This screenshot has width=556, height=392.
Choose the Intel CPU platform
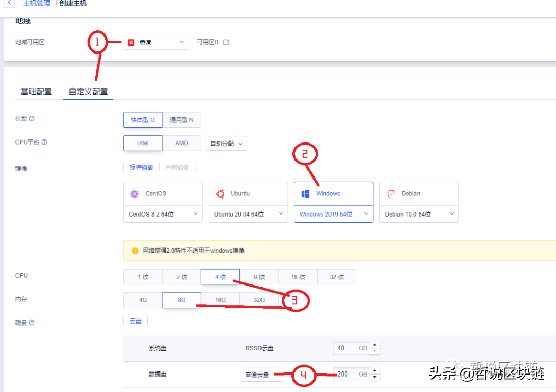[143, 143]
